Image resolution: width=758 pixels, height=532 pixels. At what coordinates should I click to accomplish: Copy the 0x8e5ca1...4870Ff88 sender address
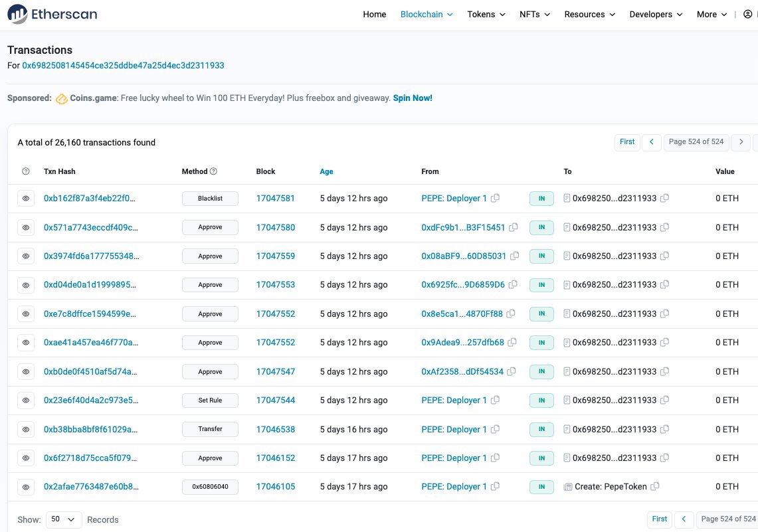click(511, 313)
